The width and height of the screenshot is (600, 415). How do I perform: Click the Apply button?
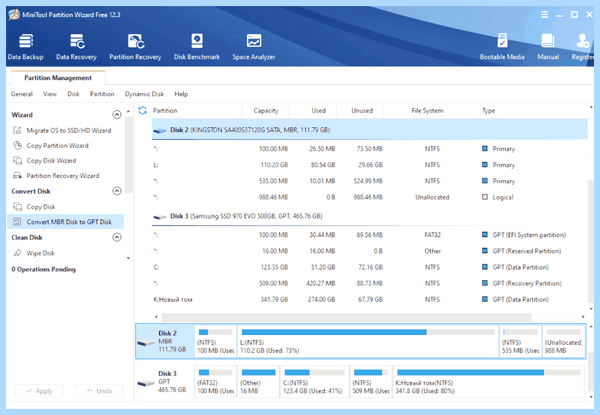(39, 391)
